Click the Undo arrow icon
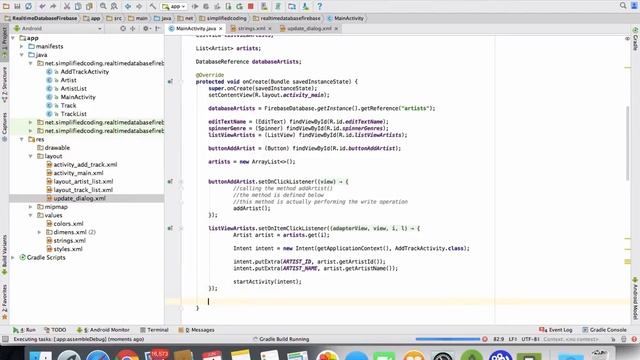This screenshot has height=360, width=640. pos(42,6)
